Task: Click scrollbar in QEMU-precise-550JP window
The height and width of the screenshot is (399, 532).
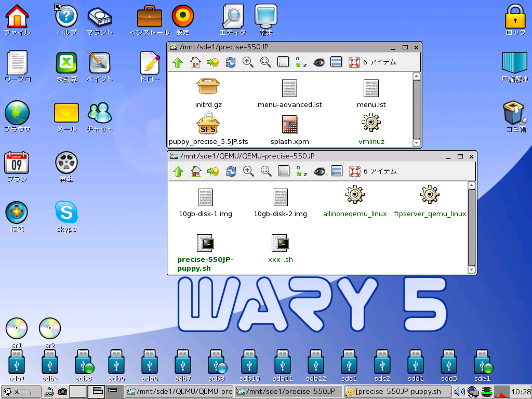Action: click(x=472, y=228)
